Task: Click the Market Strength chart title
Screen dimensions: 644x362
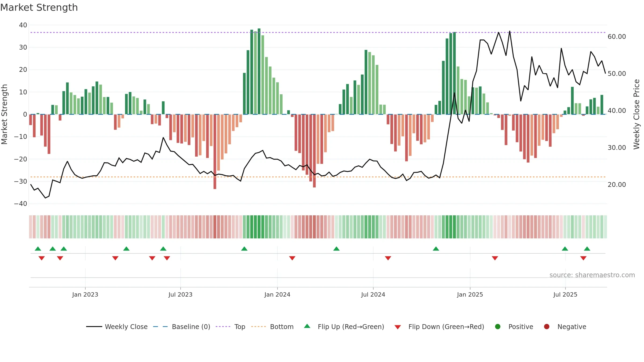Action: point(39,8)
